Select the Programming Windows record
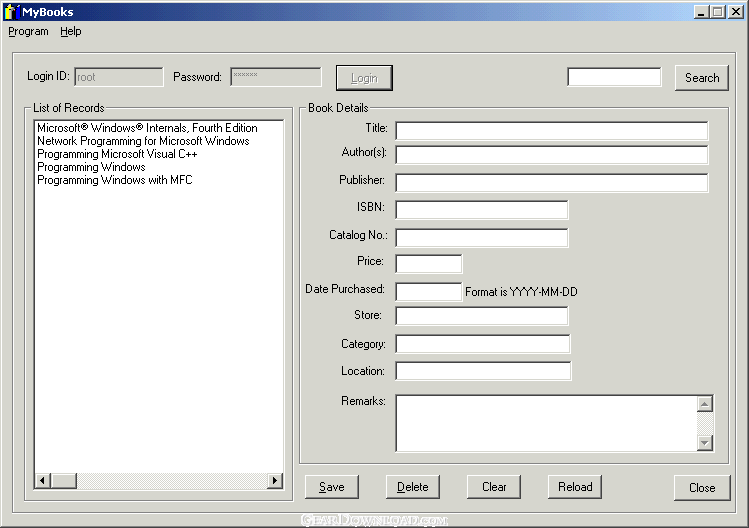Screen dimensions: 749x528 pos(91,167)
